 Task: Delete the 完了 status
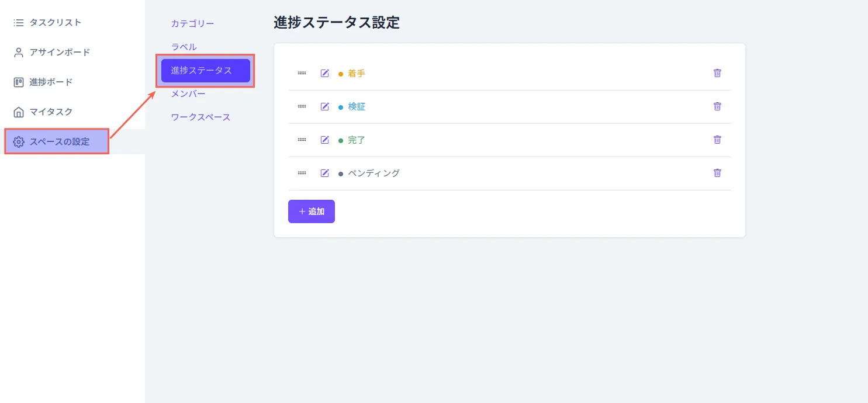click(717, 140)
